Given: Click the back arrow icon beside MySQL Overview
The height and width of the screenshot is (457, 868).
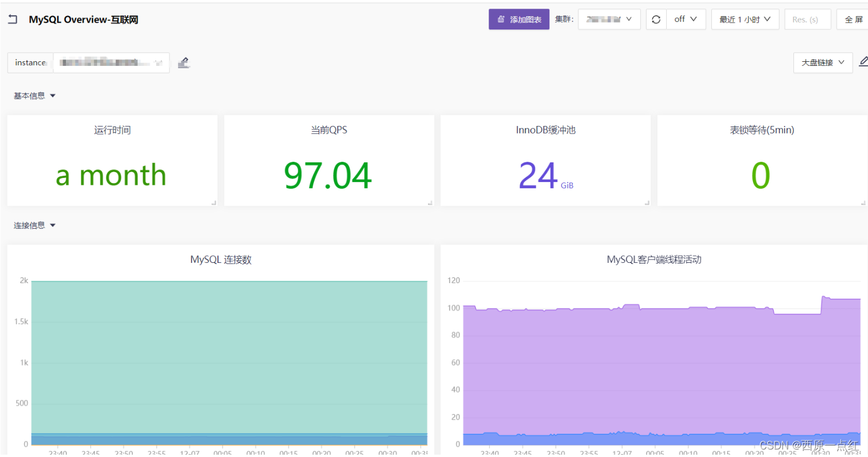Looking at the screenshot, I should coord(13,20).
